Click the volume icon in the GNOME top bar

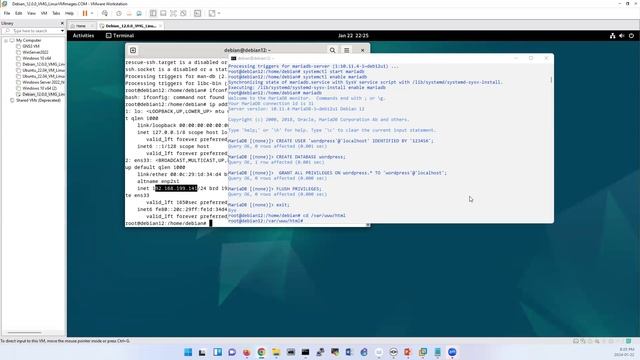coord(622,36)
